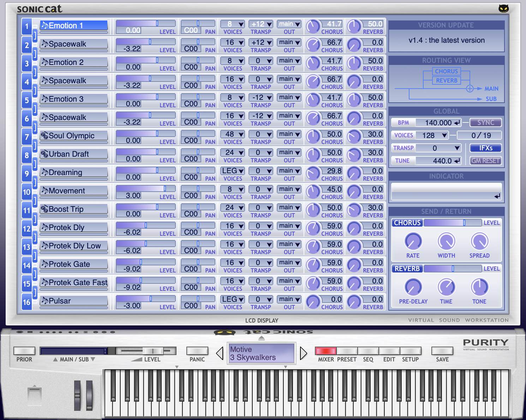Toggle the link bracket between channels 1 and 2
This screenshot has width=526, height=420.
[34, 35]
